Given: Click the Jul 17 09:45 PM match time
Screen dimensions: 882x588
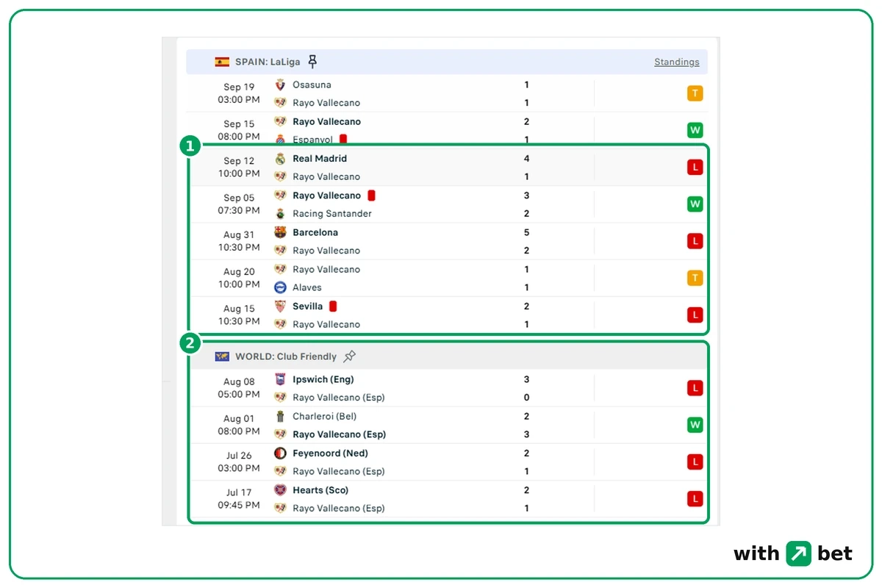Looking at the screenshot, I should pyautogui.click(x=239, y=498).
